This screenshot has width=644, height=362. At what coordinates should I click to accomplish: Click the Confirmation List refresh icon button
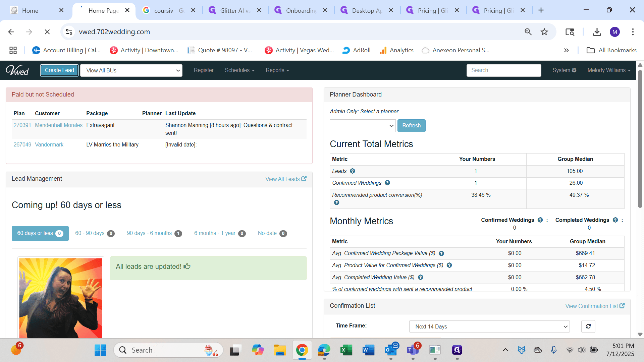pos(588,326)
